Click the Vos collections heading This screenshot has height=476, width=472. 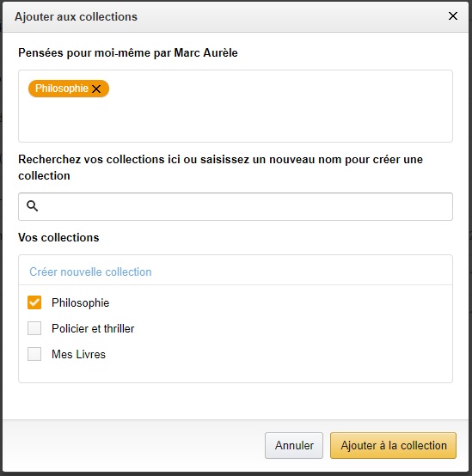58,237
